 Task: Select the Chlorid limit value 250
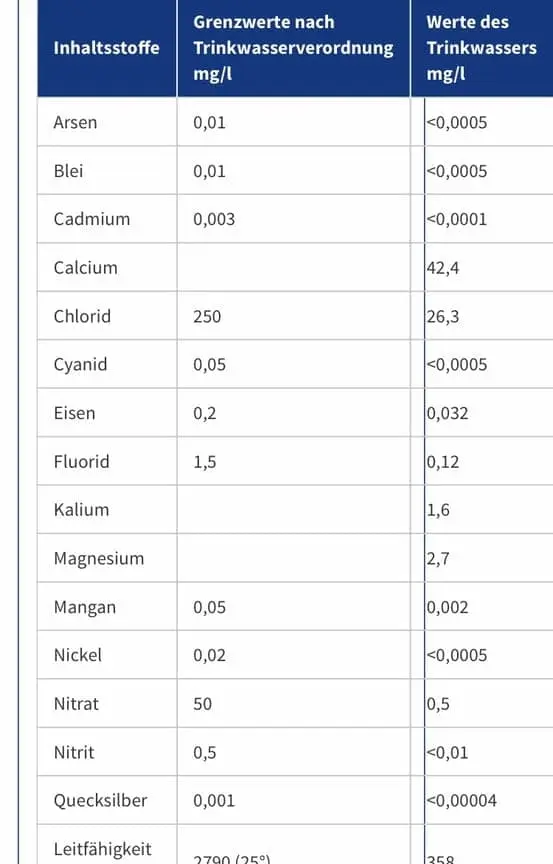[x=207, y=316]
